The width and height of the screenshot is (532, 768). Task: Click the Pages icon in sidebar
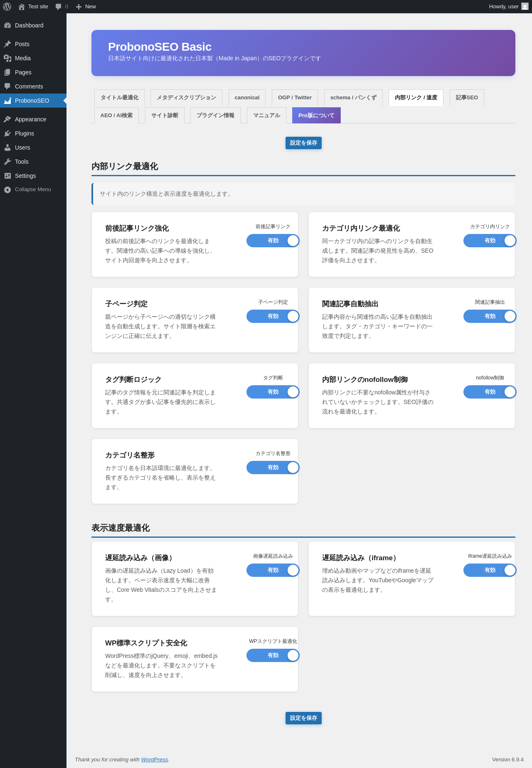[x=7, y=72]
